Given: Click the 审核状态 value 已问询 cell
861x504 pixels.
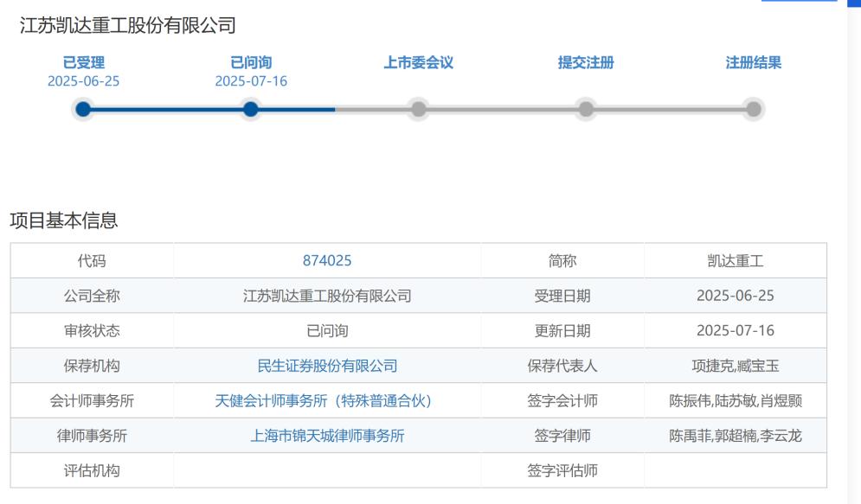Looking at the screenshot, I should click(x=327, y=331).
